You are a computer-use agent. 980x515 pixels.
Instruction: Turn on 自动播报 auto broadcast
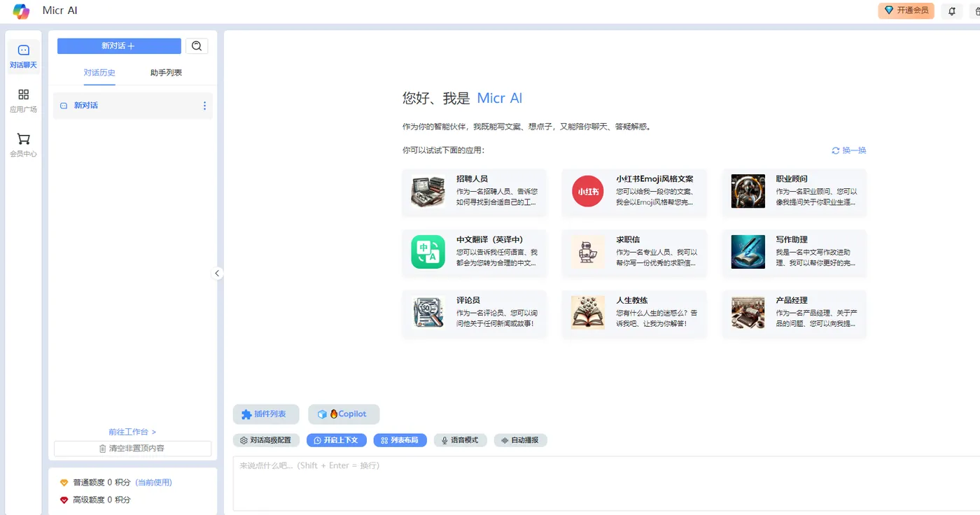pos(520,440)
